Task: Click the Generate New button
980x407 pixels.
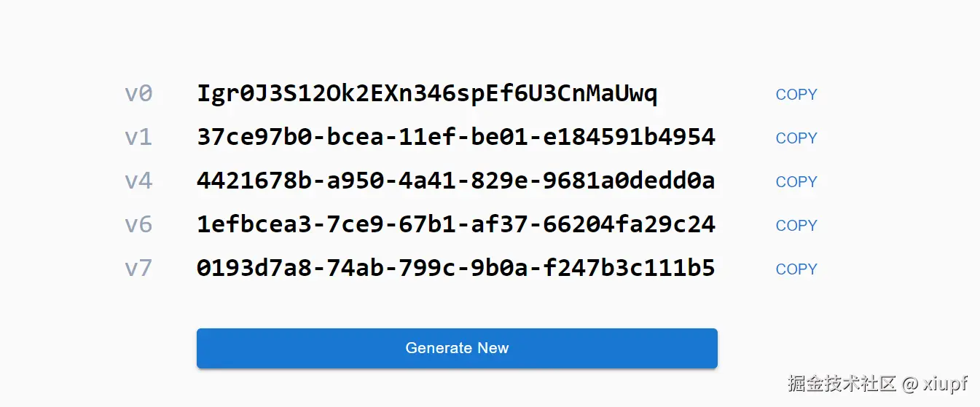Action: point(457,348)
